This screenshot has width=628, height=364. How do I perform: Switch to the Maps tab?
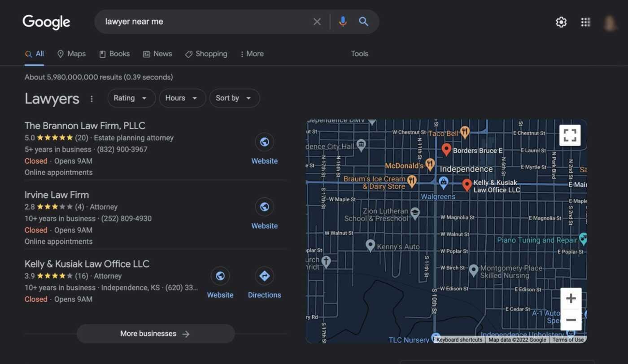point(71,53)
